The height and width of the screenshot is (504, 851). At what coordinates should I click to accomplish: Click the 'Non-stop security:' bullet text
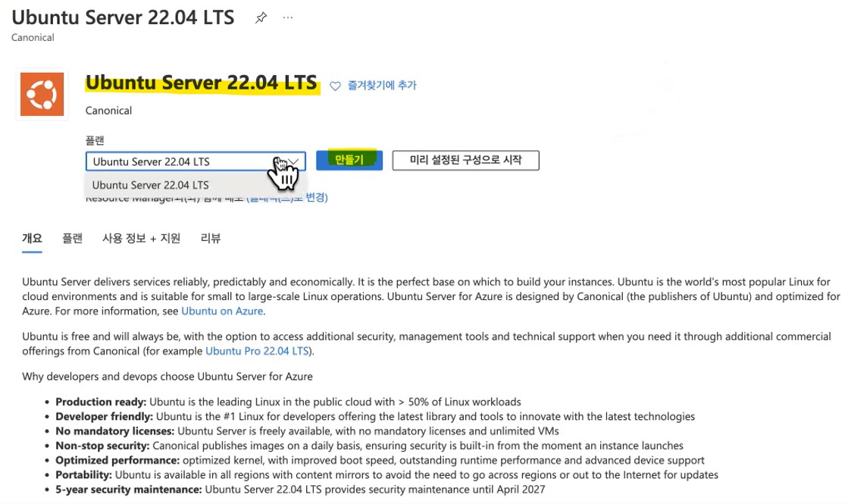[x=102, y=446]
